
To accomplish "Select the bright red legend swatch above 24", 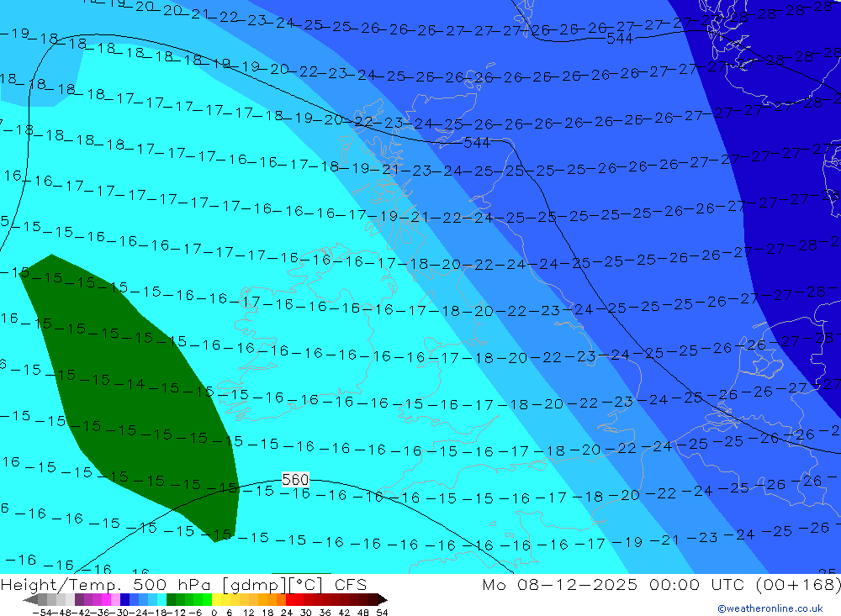I will point(290,599).
